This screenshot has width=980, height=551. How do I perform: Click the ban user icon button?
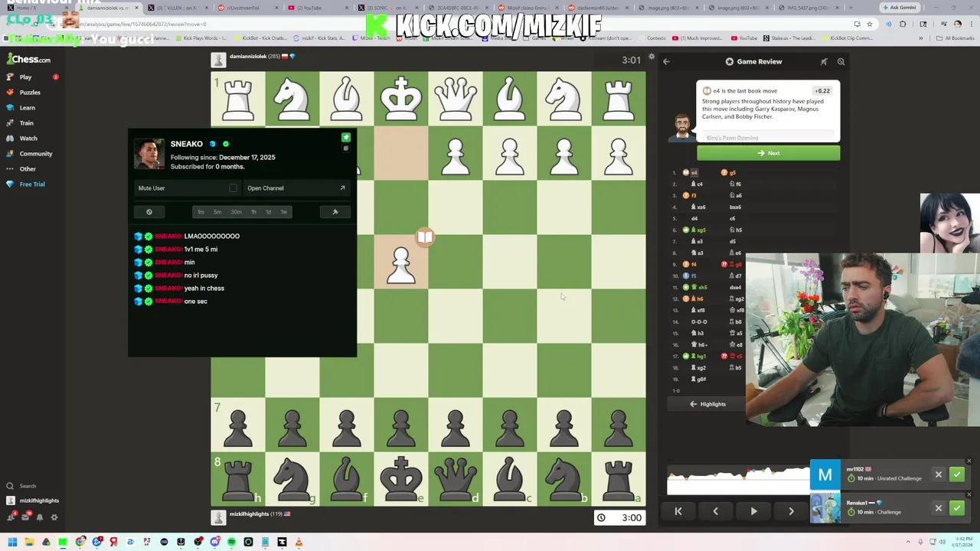pyautogui.click(x=149, y=212)
